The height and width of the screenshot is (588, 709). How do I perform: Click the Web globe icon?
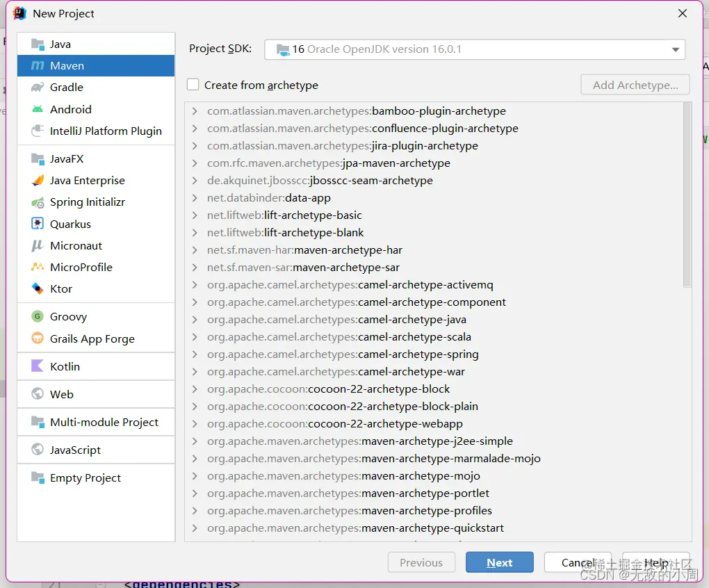(38, 393)
